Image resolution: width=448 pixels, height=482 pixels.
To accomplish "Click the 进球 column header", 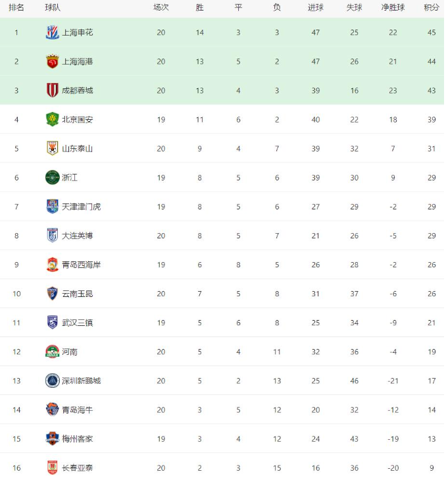I will coord(316,7).
